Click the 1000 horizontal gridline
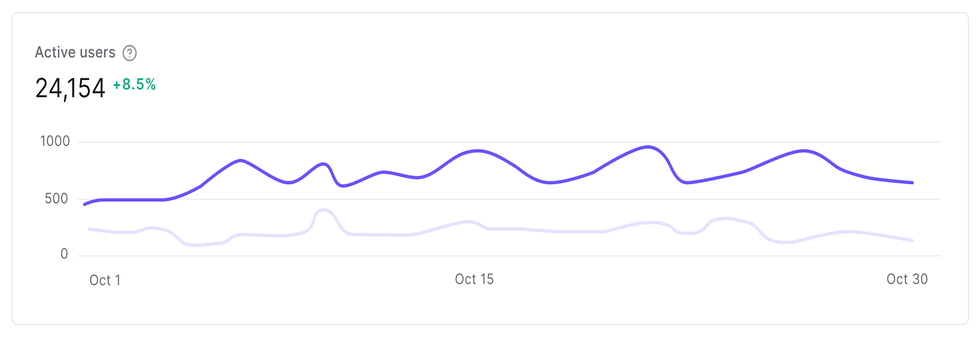Screen dimensions: 980x338 pos(509,142)
